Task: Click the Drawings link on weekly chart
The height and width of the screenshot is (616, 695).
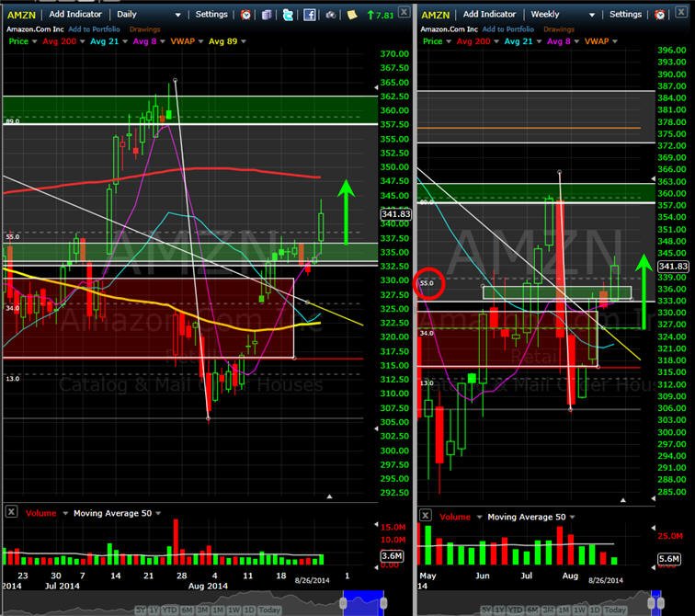Action: coord(559,29)
